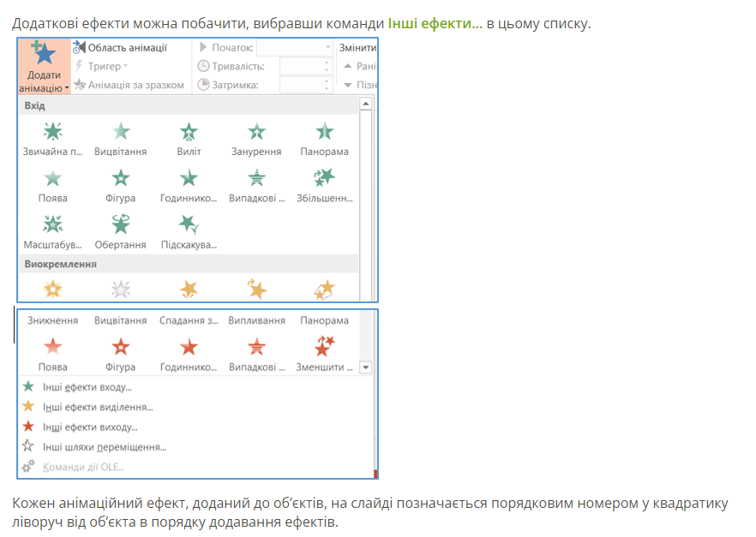The width and height of the screenshot is (756, 537).
Task: Select the red Поява exit effect
Action: pos(52,355)
